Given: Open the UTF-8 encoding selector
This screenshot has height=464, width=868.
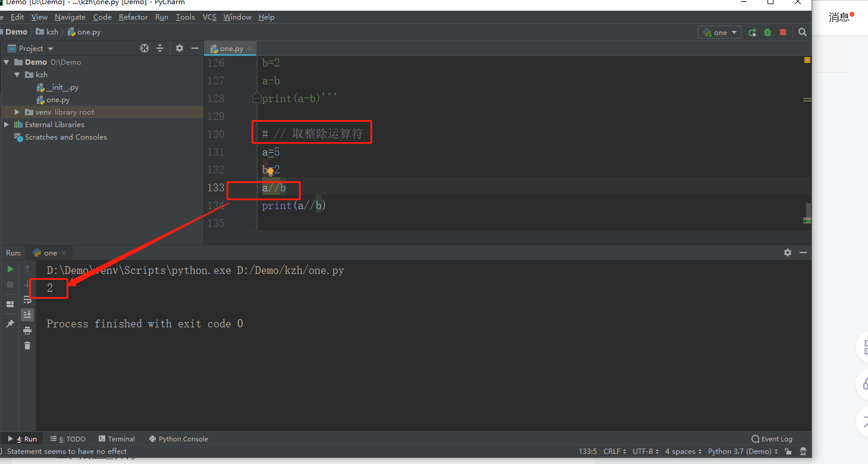Looking at the screenshot, I should [x=644, y=451].
